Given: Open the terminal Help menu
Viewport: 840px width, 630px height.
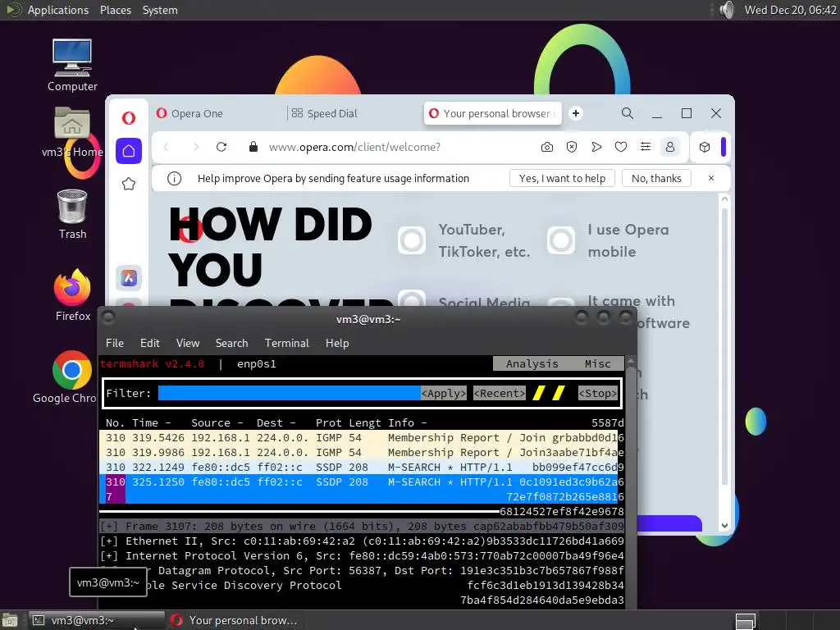Looking at the screenshot, I should (337, 343).
